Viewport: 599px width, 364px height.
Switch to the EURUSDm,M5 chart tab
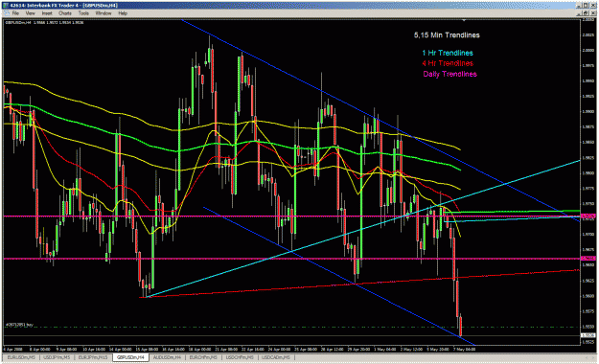[x=20, y=357]
